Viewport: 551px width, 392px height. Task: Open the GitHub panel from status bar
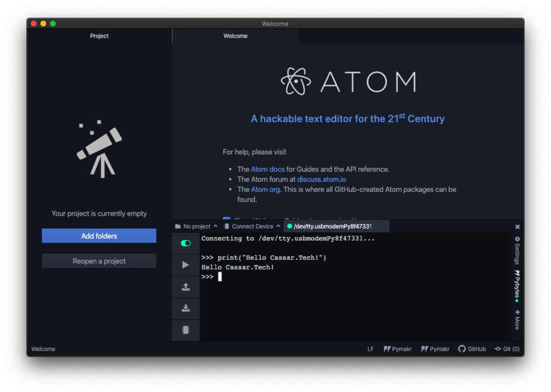472,349
